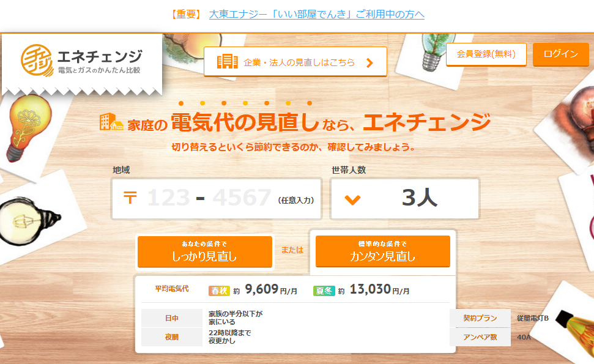Viewport: 594px width, 364px height.
Task: Click the postal mark icon in region field
Action: point(130,198)
